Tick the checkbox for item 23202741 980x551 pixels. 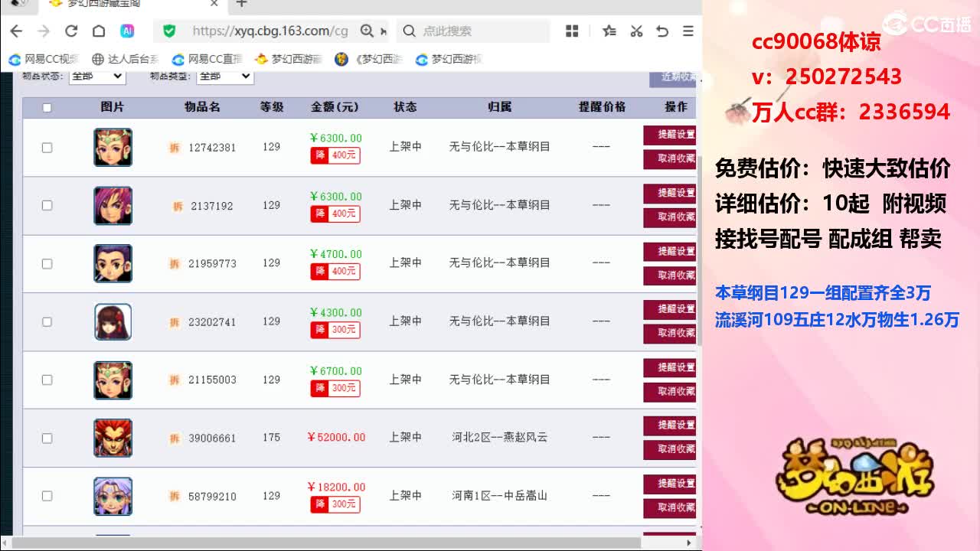(x=47, y=321)
